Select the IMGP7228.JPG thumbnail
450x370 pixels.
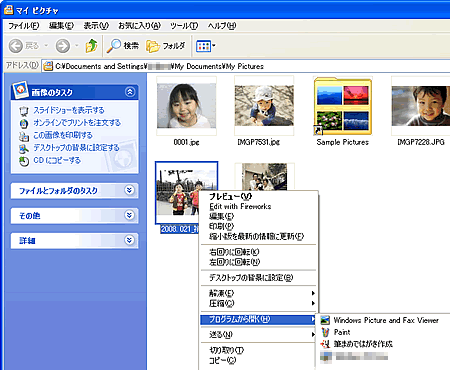421,106
